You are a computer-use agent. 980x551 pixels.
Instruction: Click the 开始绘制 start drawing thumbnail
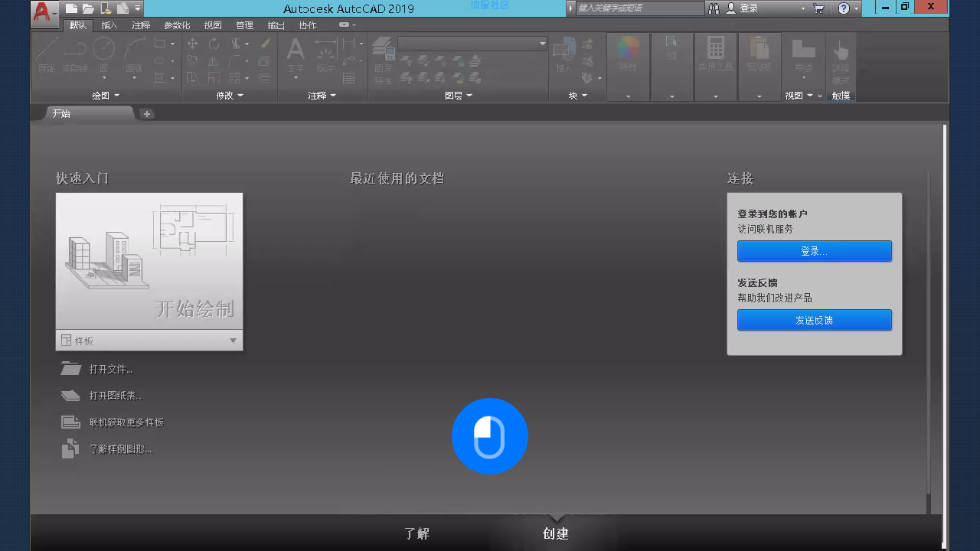(149, 261)
